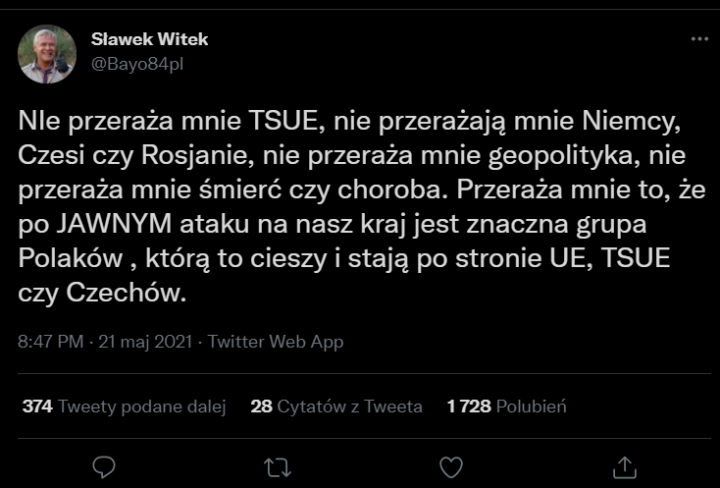The width and height of the screenshot is (720, 488).
Task: Open the share tweet icon
Action: pos(624,467)
